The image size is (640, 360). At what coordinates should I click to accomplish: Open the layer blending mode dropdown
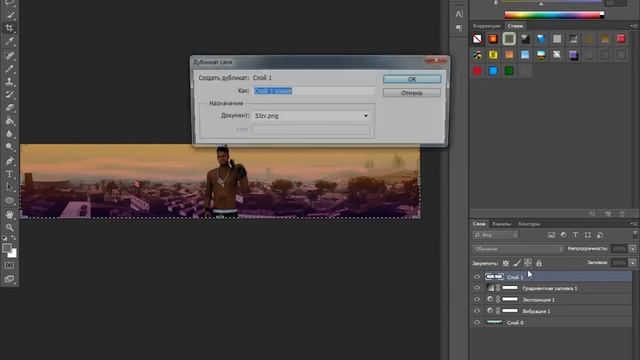point(518,249)
